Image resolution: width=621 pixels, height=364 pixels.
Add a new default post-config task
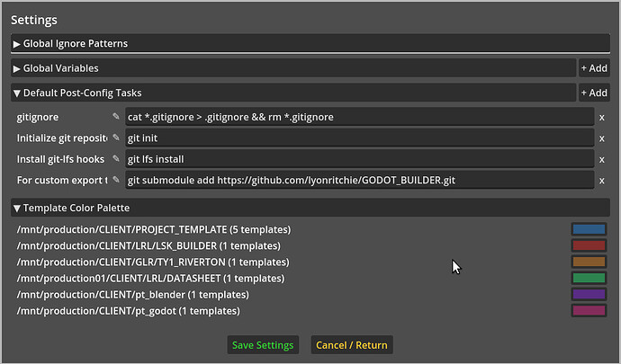(594, 93)
